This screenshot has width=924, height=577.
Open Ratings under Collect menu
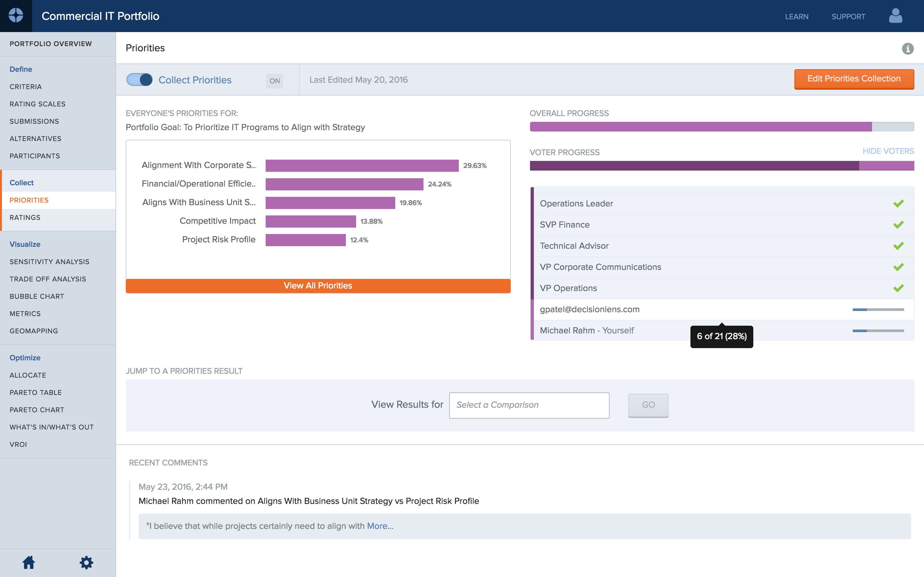click(25, 217)
